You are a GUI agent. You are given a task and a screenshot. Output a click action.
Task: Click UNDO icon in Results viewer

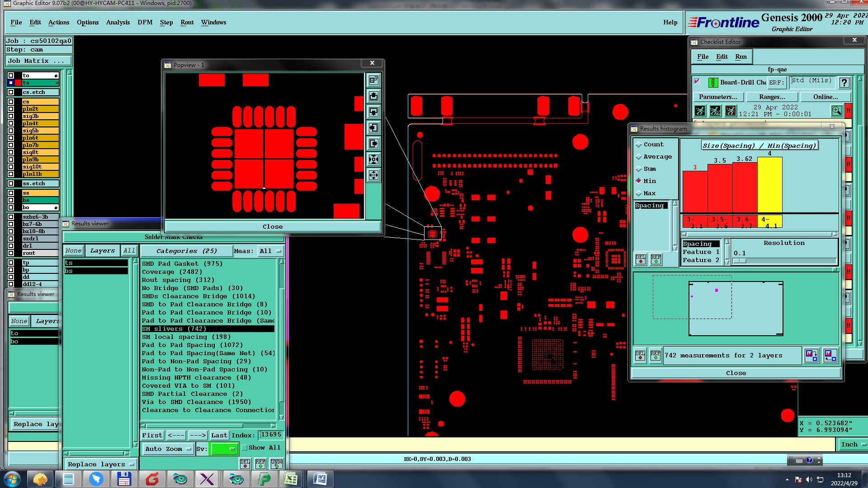tap(276, 464)
